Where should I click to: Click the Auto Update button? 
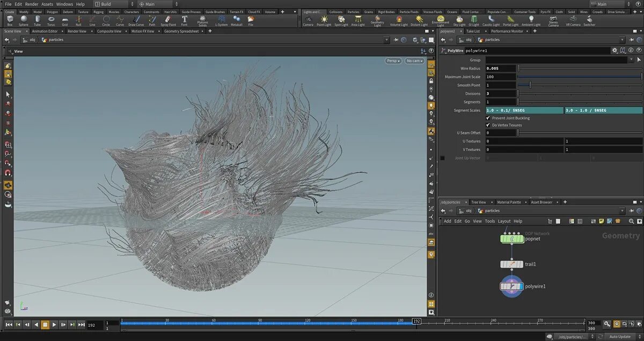pos(620,337)
